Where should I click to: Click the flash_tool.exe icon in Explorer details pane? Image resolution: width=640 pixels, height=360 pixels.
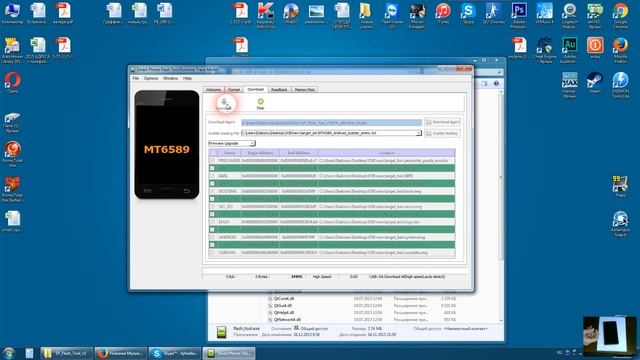pos(222,332)
